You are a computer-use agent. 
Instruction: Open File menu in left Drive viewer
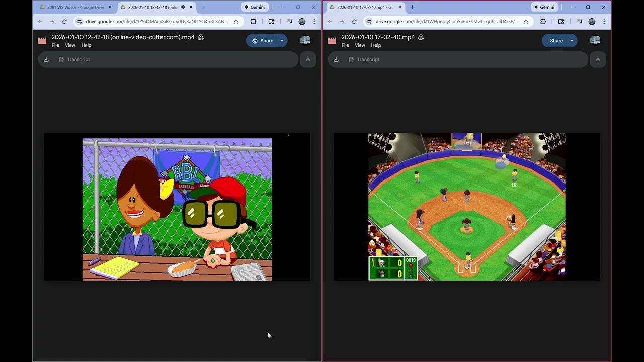tap(55, 45)
